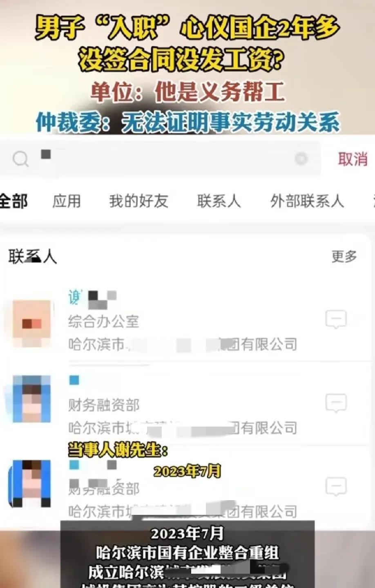Message the second contact in 财务融资部
The width and height of the screenshot is (375, 588).
pos(336,403)
